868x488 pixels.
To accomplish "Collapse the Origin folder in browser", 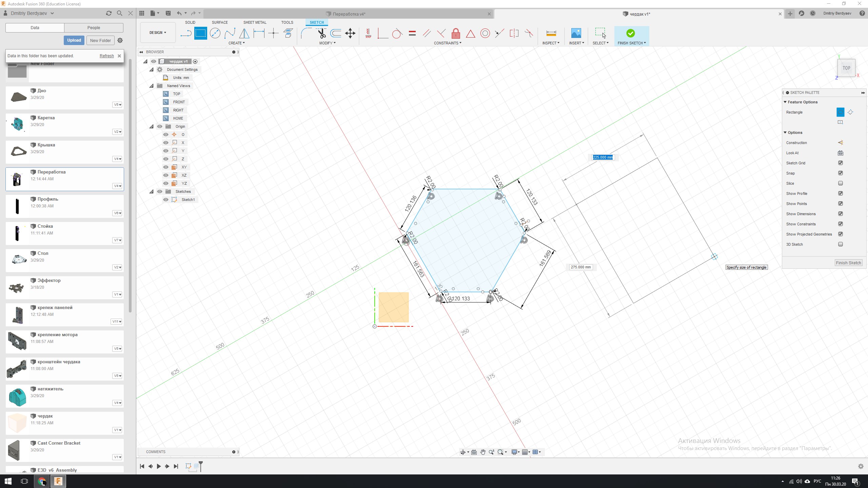I will 152,126.
